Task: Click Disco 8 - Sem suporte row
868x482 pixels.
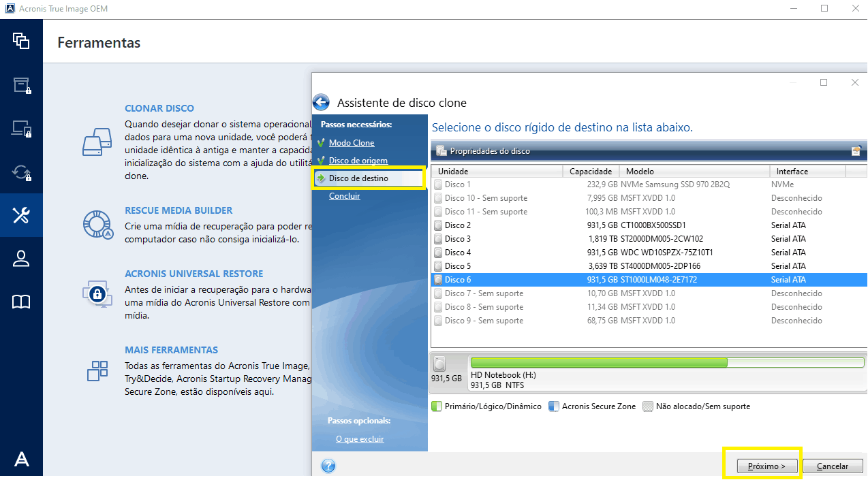Action: pyautogui.click(x=649, y=307)
